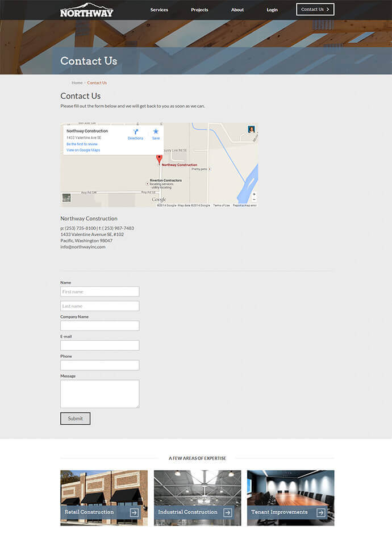This screenshot has height=547, width=392.
Task: Zoom in the map with the plus button
Action: [x=254, y=194]
